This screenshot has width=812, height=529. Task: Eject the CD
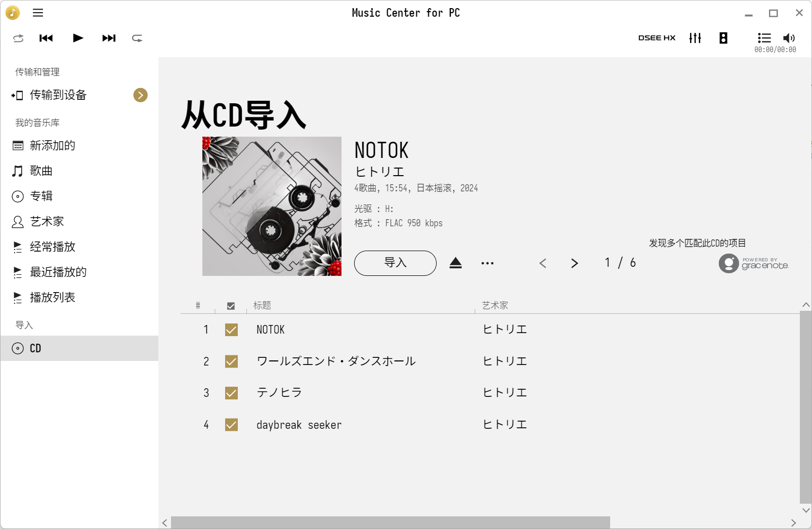456,263
